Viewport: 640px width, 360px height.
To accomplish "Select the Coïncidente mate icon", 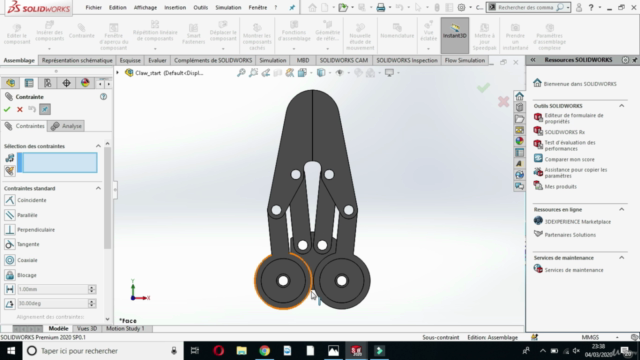I will click(10, 200).
